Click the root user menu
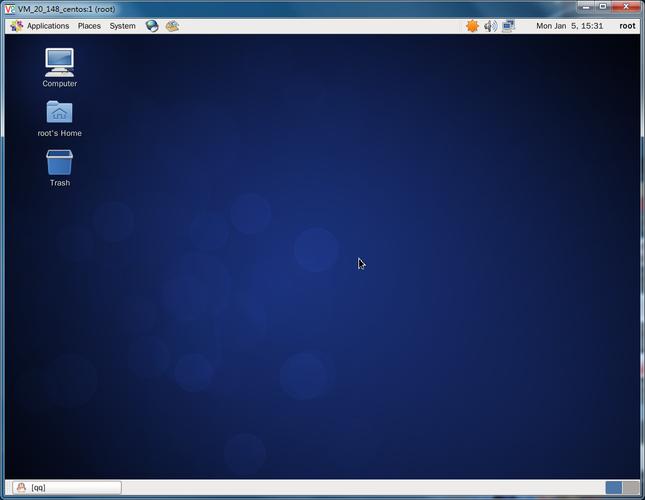The height and width of the screenshot is (500, 645). click(x=627, y=26)
